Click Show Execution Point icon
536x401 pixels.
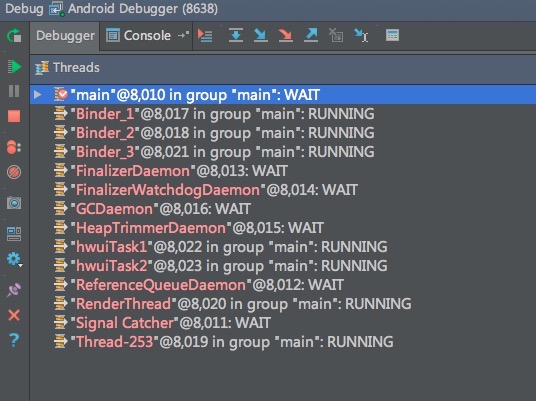pyautogui.click(x=205, y=36)
